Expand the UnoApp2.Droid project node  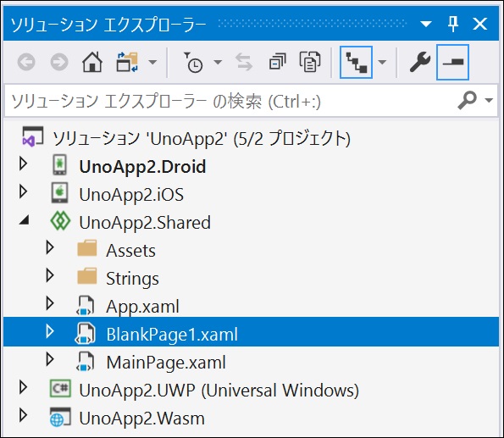(x=23, y=164)
